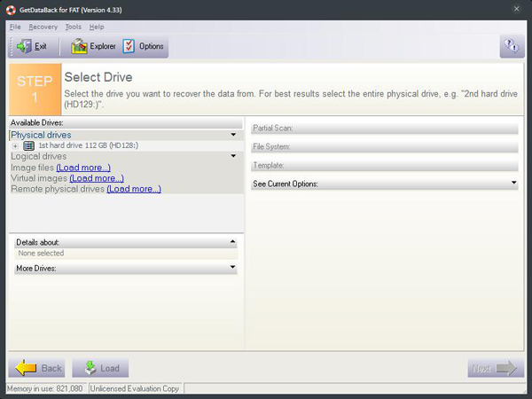Click the Options toolbar label
This screenshot has height=399, width=532.
(x=152, y=46)
